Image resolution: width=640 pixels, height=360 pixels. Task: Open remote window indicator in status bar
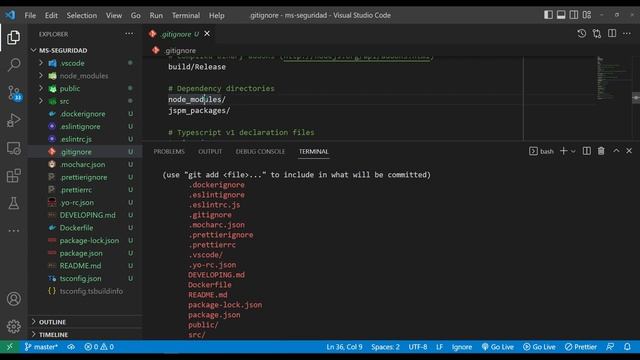point(9,347)
